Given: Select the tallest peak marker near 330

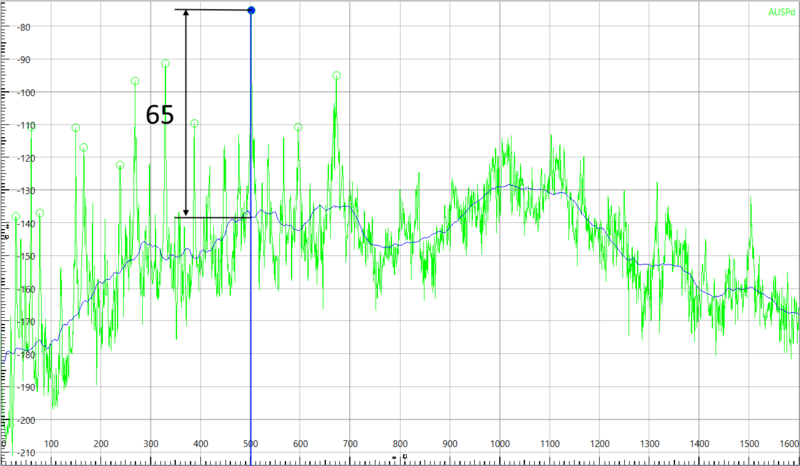Looking at the screenshot, I should coord(166,64).
